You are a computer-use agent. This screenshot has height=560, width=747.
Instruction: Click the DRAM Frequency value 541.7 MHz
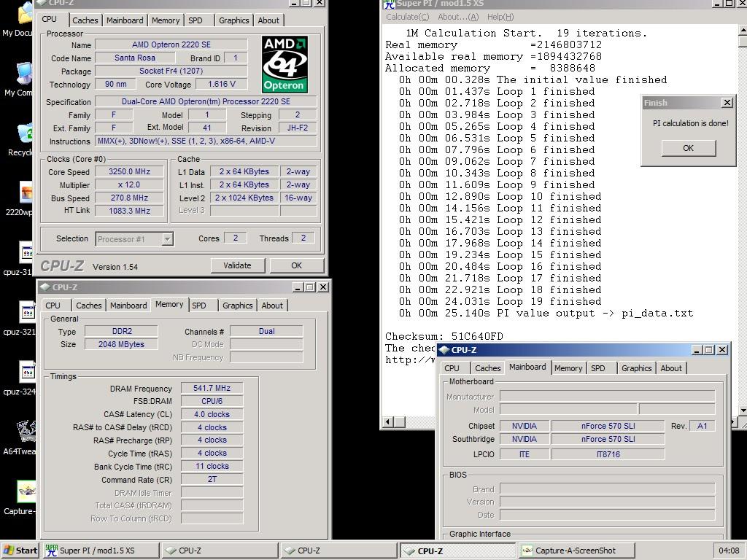pyautogui.click(x=212, y=388)
